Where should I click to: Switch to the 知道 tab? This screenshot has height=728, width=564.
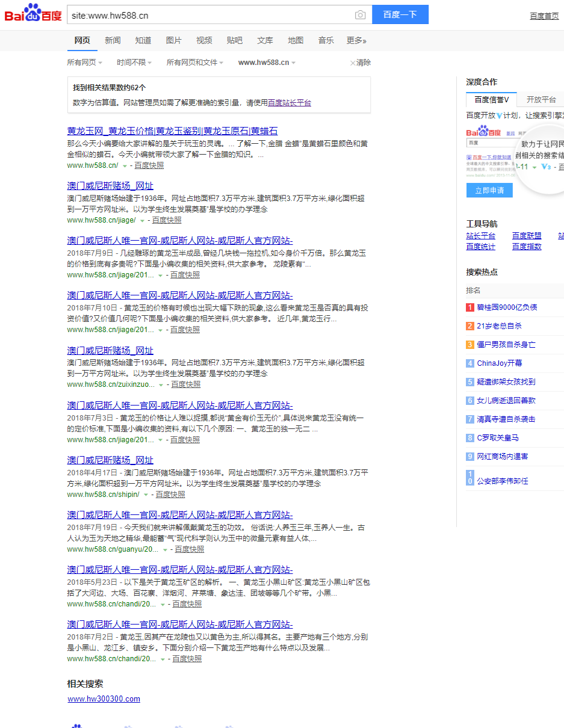pyautogui.click(x=143, y=40)
